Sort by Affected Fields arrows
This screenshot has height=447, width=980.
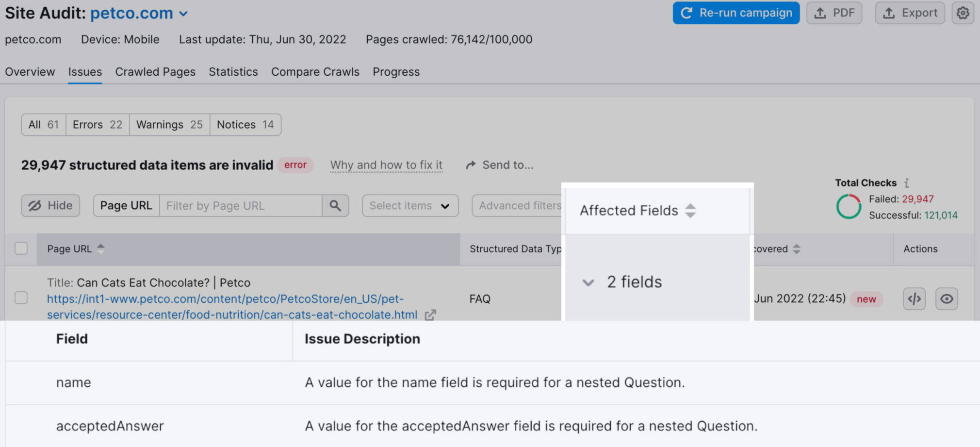click(x=690, y=211)
